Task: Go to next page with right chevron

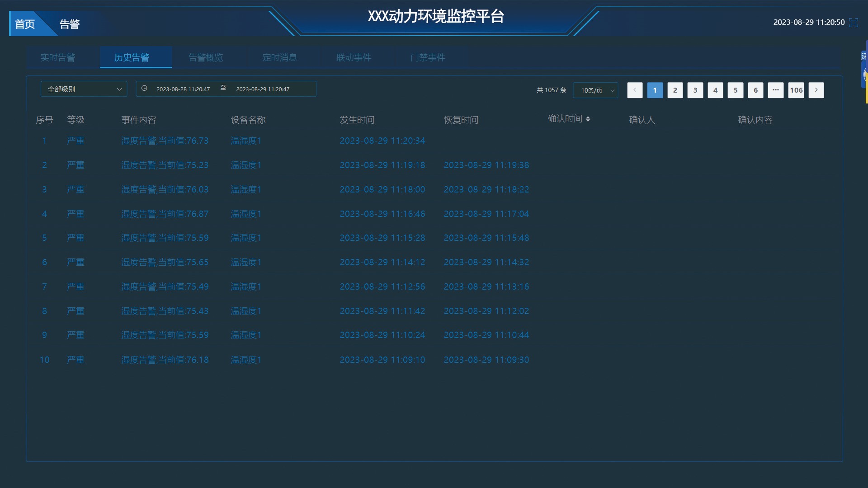Action: click(x=816, y=90)
